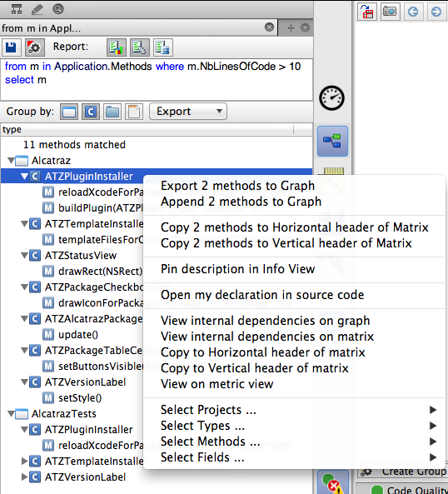This screenshot has width=448, height=494.
Task: Click the '11 methods matched' summary text
Action: 74,145
